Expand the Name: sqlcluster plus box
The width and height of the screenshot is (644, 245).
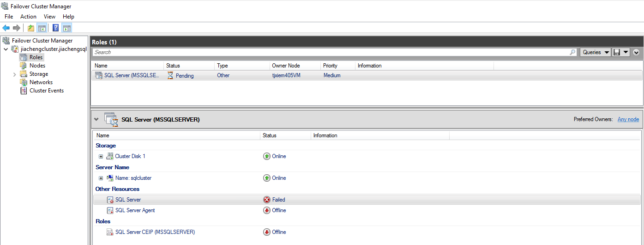pyautogui.click(x=101, y=178)
